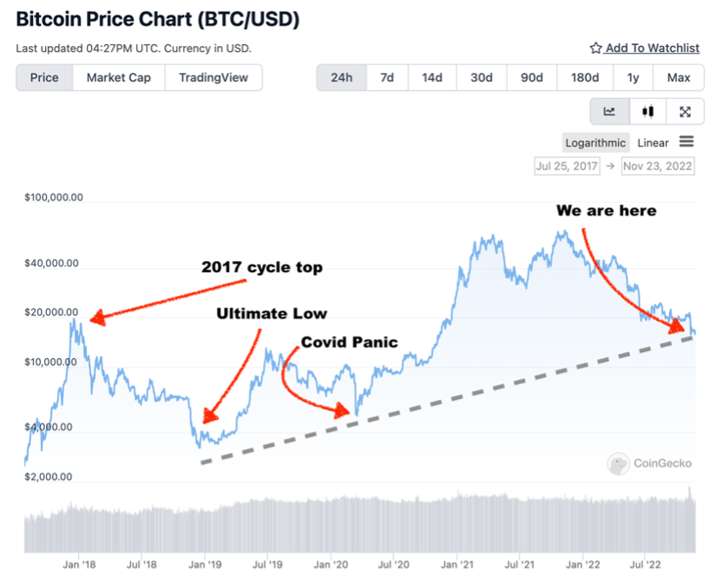The height and width of the screenshot is (588, 716).
Task: Click the Add To Watchlist link
Action: (651, 48)
